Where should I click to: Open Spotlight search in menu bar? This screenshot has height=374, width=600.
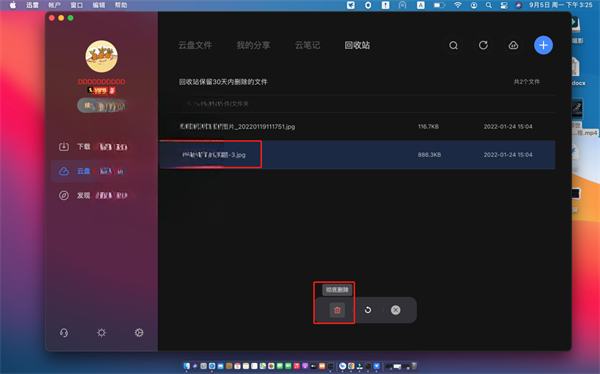(x=489, y=5)
